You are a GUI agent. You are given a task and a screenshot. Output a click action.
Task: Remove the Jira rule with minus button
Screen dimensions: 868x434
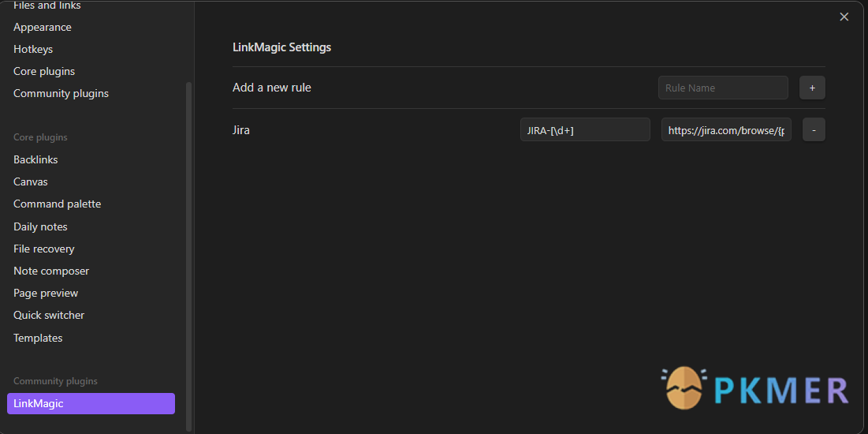pyautogui.click(x=813, y=129)
